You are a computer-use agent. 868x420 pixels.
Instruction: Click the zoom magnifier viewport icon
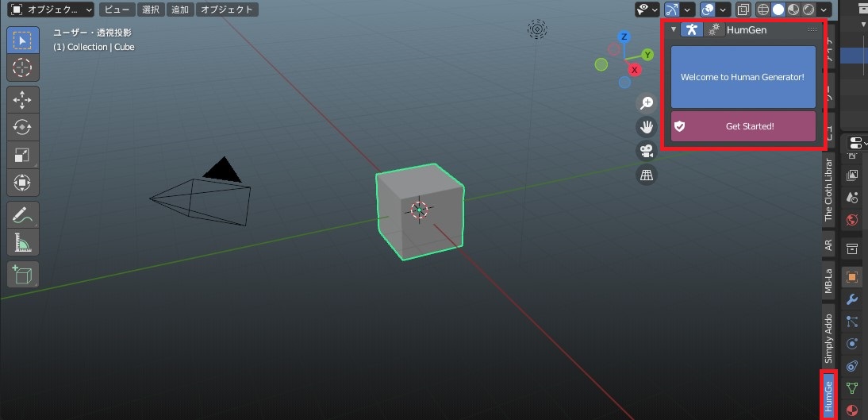(647, 102)
